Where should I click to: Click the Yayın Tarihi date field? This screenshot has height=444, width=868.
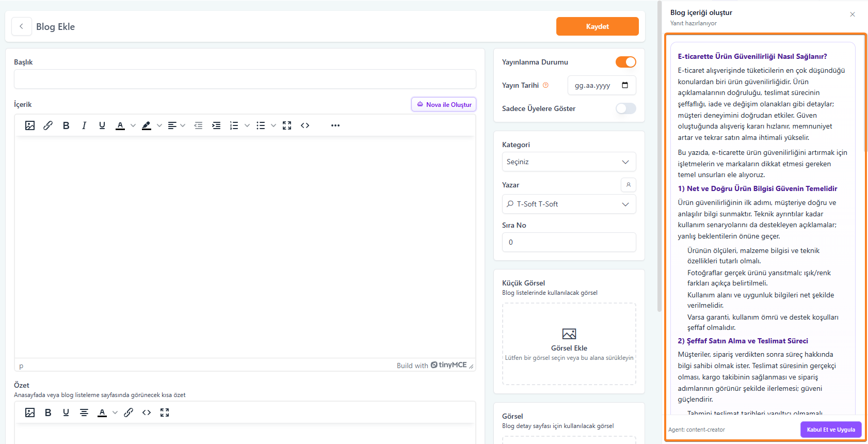(602, 85)
